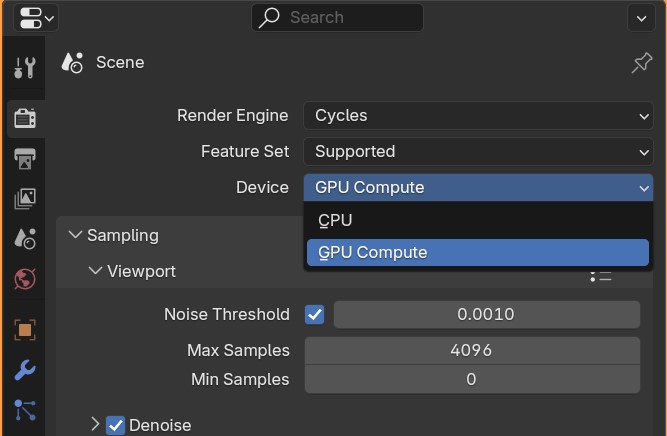This screenshot has width=667, height=436.
Task: Click the Max Samples value field
Action: 472,351
